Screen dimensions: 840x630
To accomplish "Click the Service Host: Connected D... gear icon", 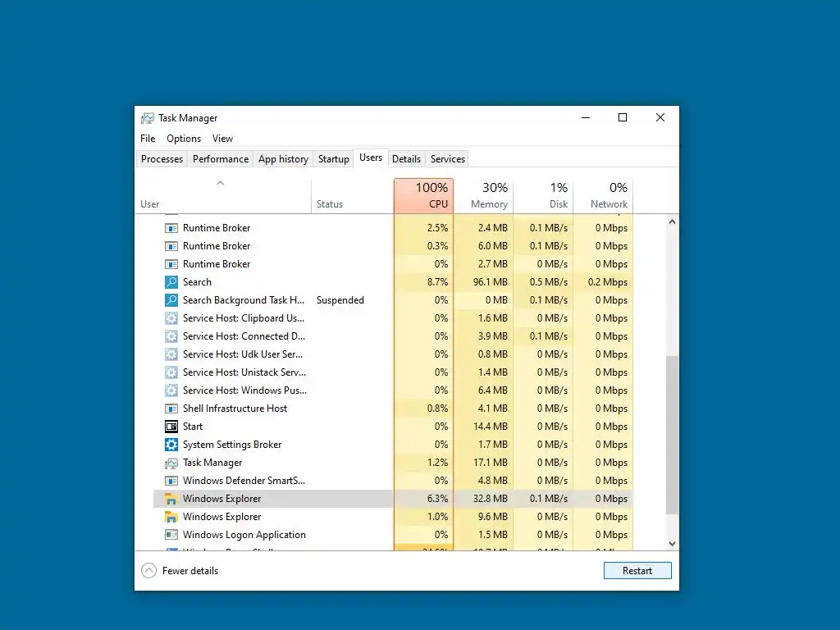I will [171, 336].
